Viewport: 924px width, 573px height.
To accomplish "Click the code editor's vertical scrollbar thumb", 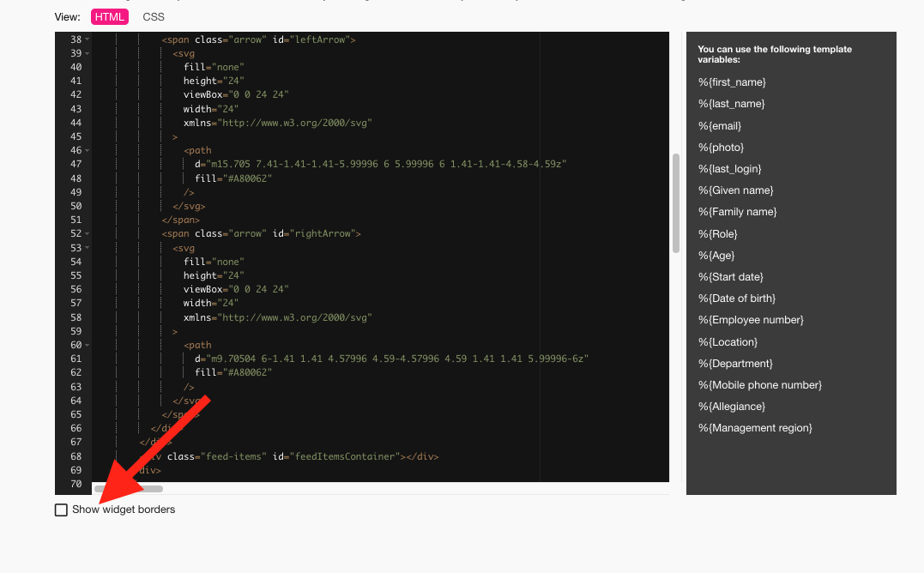I will tap(675, 202).
